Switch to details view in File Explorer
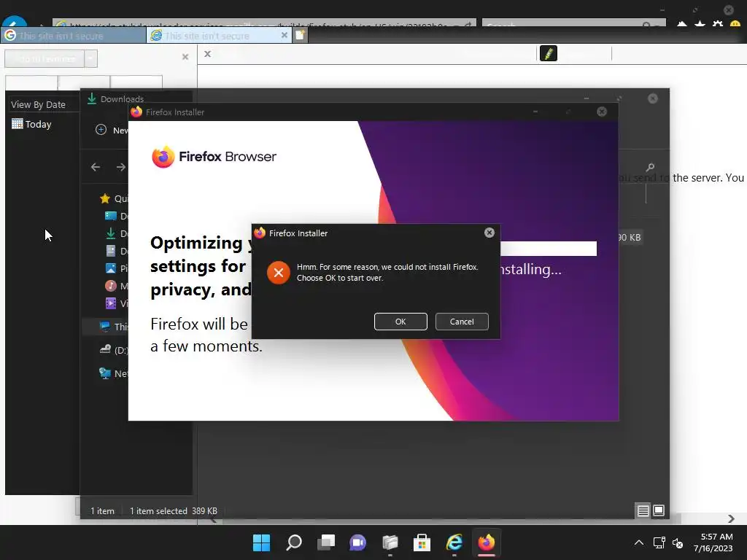Screen dimensions: 747x560 tap(643, 511)
